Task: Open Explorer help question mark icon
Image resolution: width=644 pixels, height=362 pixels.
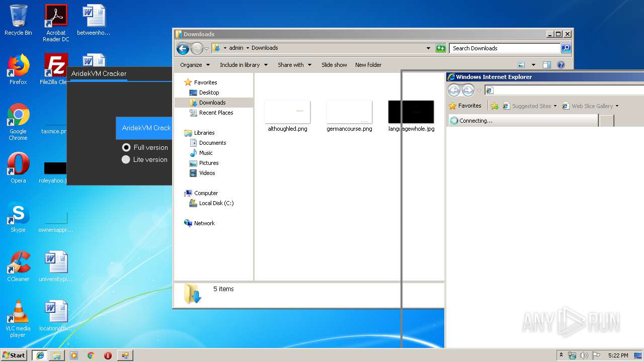Action: coord(561,65)
